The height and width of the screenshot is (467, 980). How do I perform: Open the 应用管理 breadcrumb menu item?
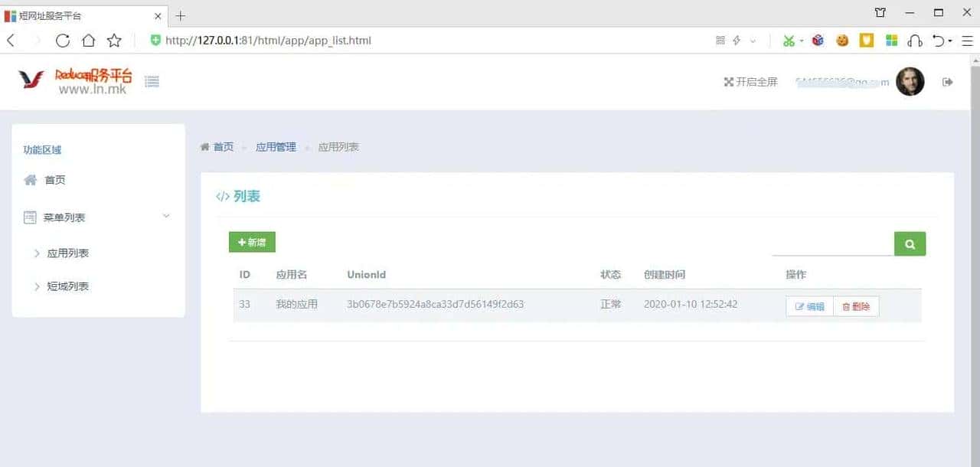(276, 146)
